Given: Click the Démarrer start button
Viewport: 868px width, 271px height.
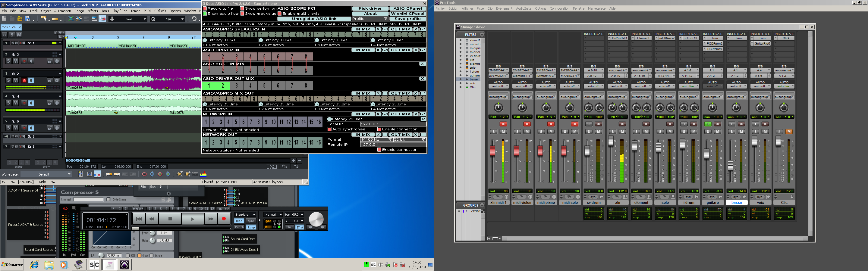Looking at the screenshot, I should click(12, 265).
